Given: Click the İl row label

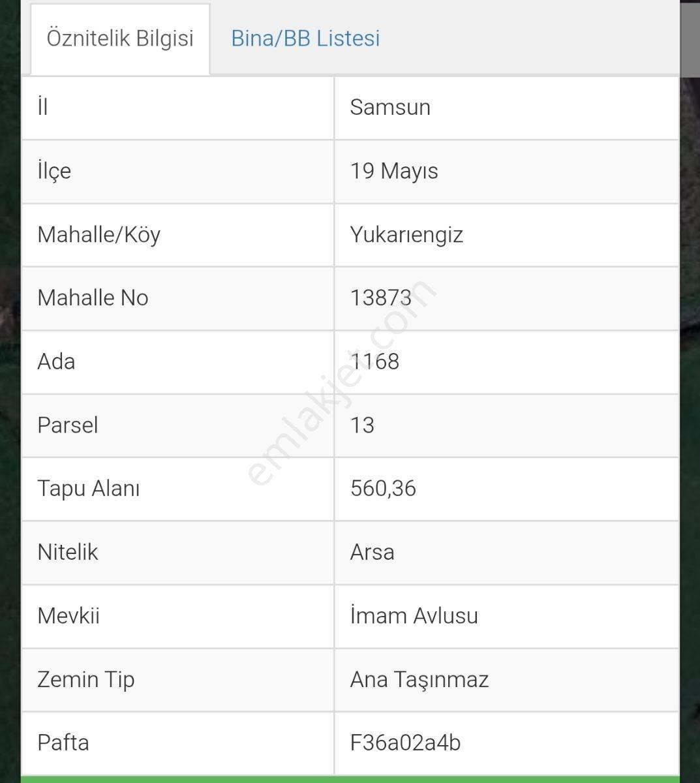Looking at the screenshot, I should coord(42,107).
